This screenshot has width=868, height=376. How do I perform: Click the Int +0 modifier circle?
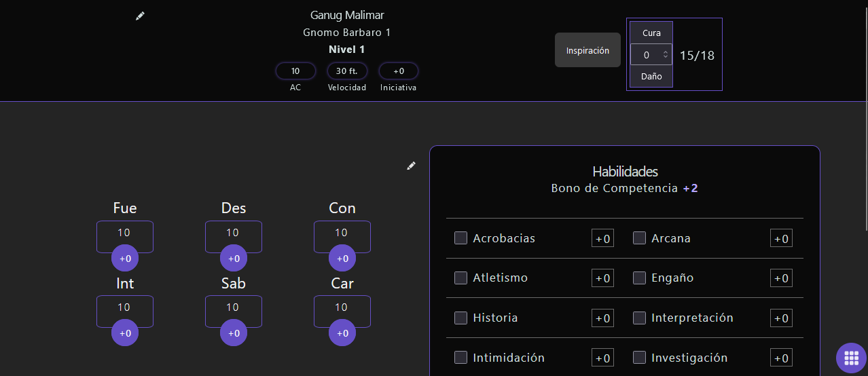[125, 333]
